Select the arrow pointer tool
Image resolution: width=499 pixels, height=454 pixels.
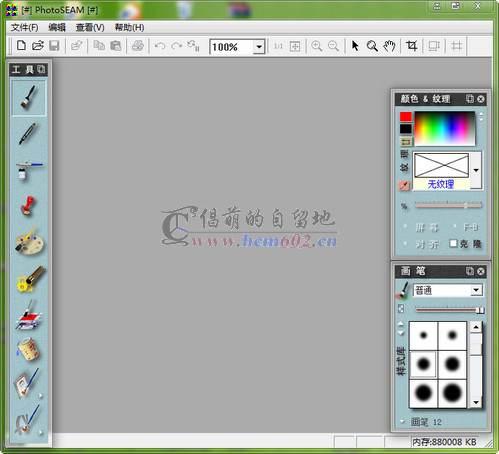pyautogui.click(x=355, y=46)
